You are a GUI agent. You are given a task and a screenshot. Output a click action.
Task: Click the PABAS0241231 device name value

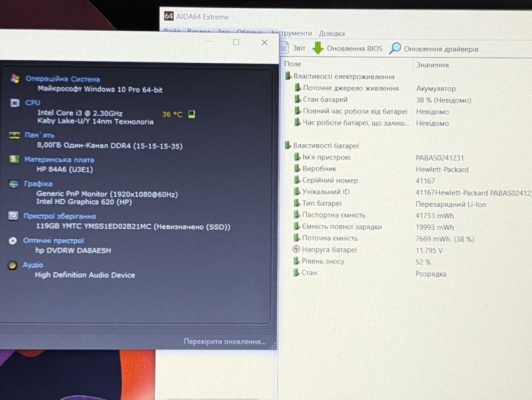(x=440, y=158)
